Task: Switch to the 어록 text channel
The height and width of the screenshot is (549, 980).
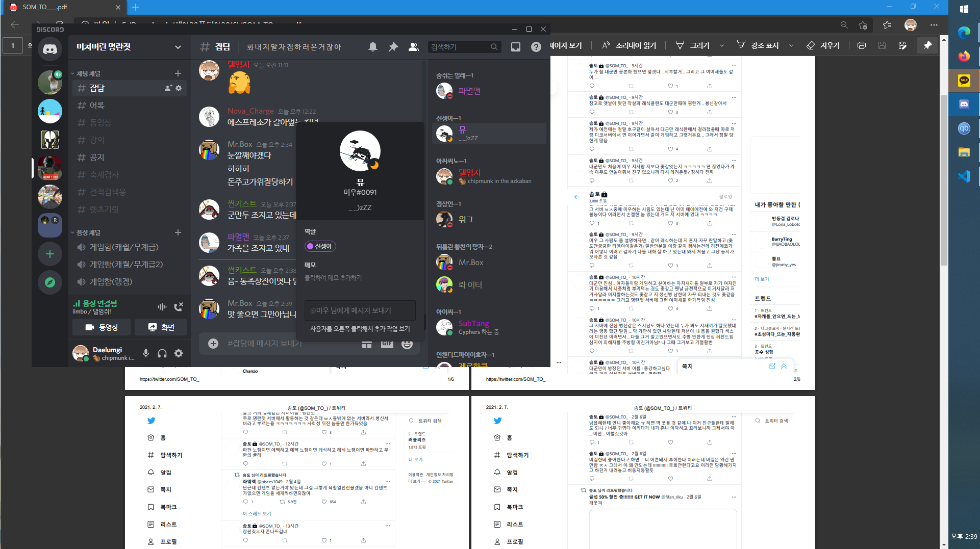Action: click(x=97, y=106)
